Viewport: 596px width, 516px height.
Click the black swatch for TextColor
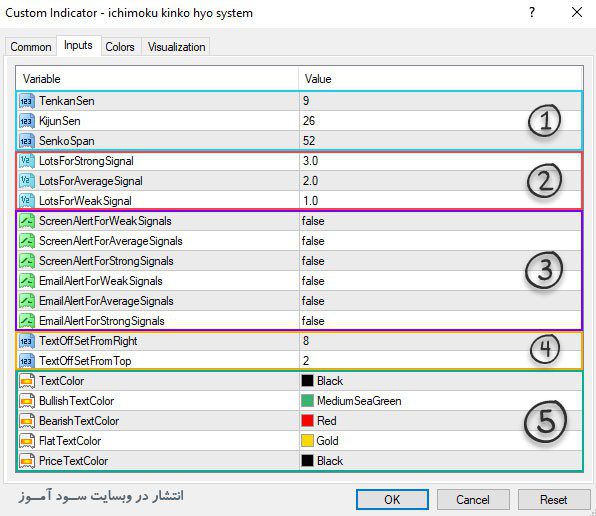[307, 381]
